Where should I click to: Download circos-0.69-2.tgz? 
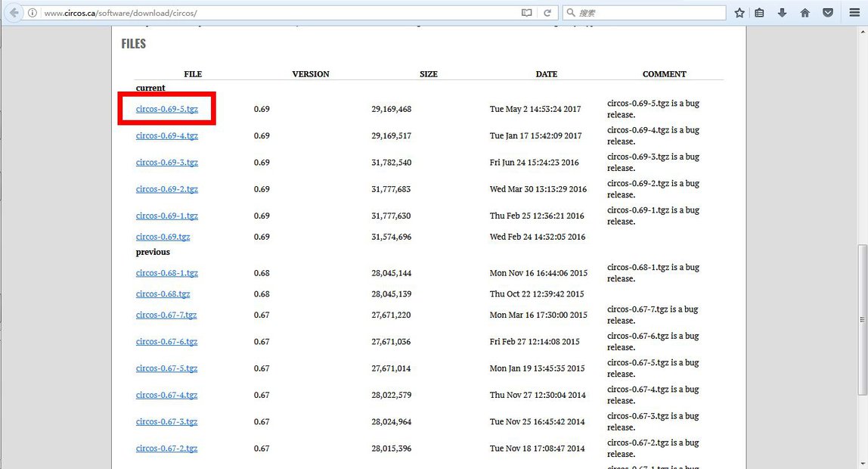[x=166, y=189]
